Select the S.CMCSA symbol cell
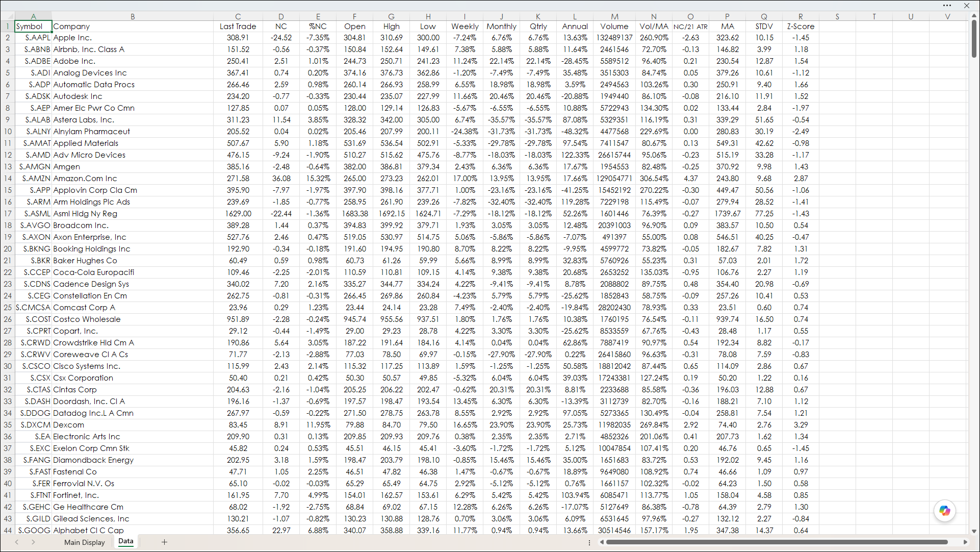Viewport: 980px width, 552px height. pos(33,308)
